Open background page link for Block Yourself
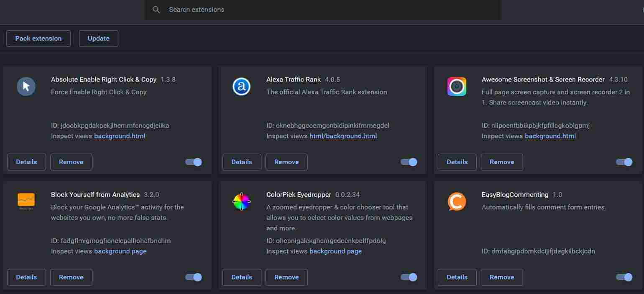The image size is (644, 294). coord(120,251)
